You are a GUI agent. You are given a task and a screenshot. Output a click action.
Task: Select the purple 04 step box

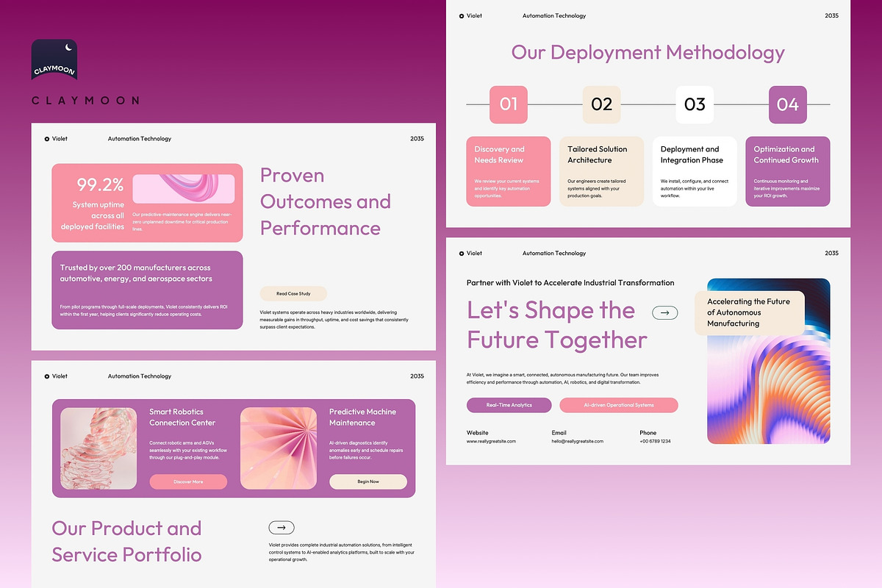pyautogui.click(x=788, y=104)
